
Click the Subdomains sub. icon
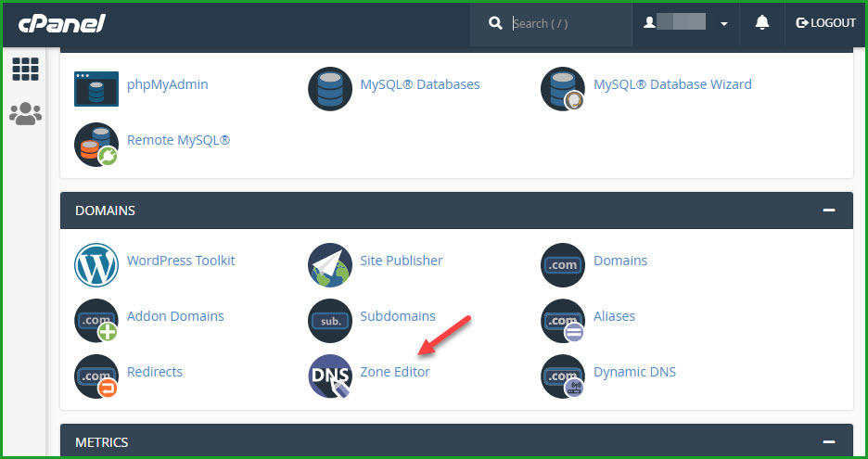pyautogui.click(x=330, y=321)
